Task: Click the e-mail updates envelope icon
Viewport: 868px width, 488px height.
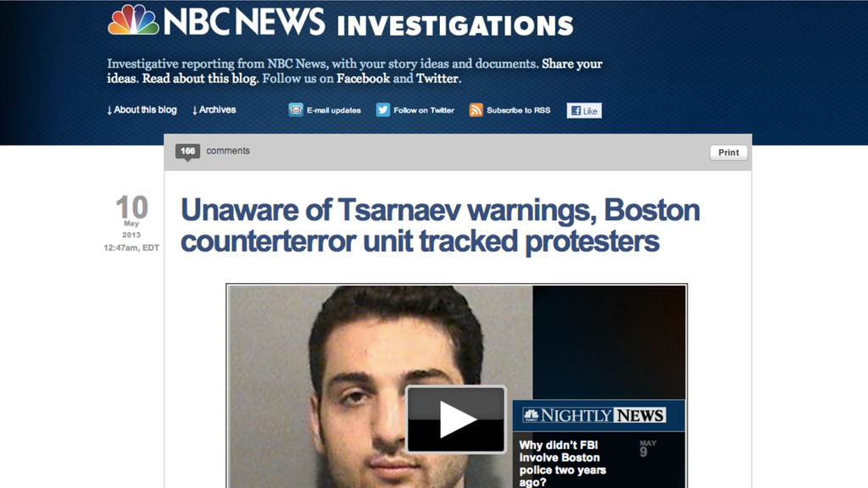Action: tap(296, 110)
